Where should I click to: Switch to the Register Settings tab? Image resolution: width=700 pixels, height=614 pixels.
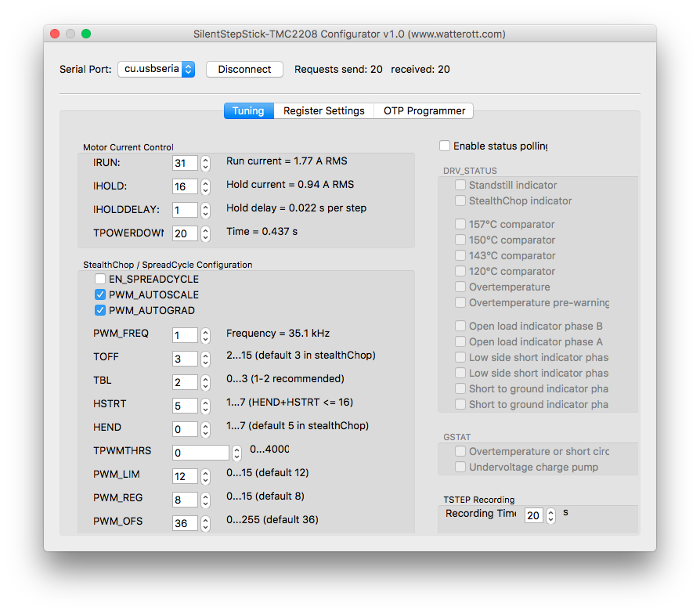pyautogui.click(x=323, y=110)
